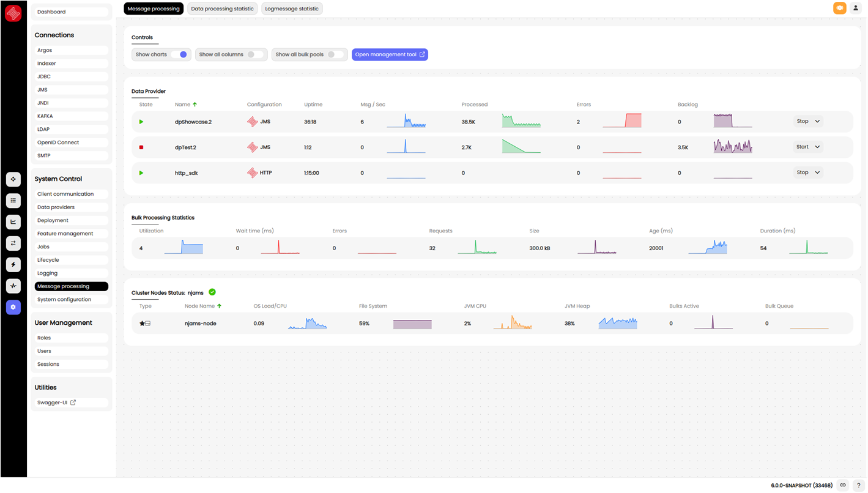Click the Msg / Sec chart for dpShowcase.2
The height and width of the screenshot is (493, 868).
pyautogui.click(x=406, y=120)
